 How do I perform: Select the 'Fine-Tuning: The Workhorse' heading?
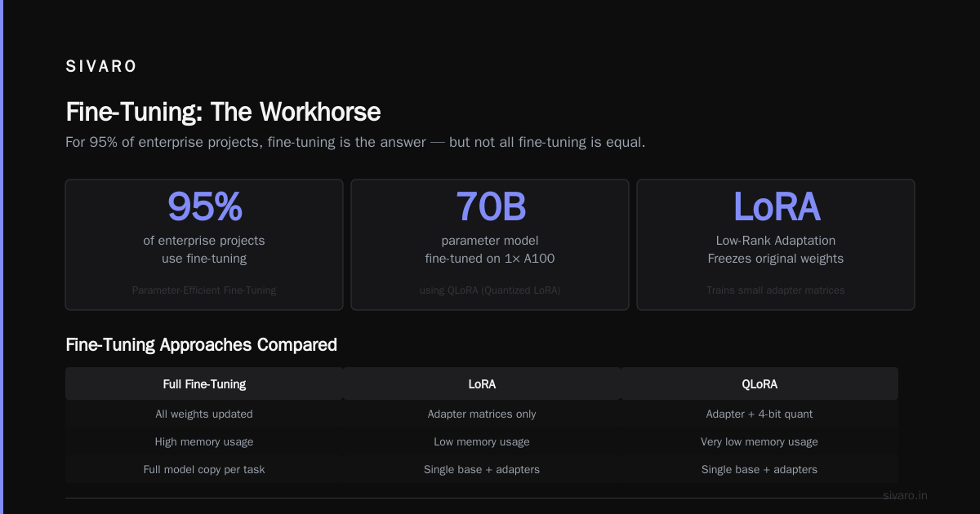tap(223, 112)
